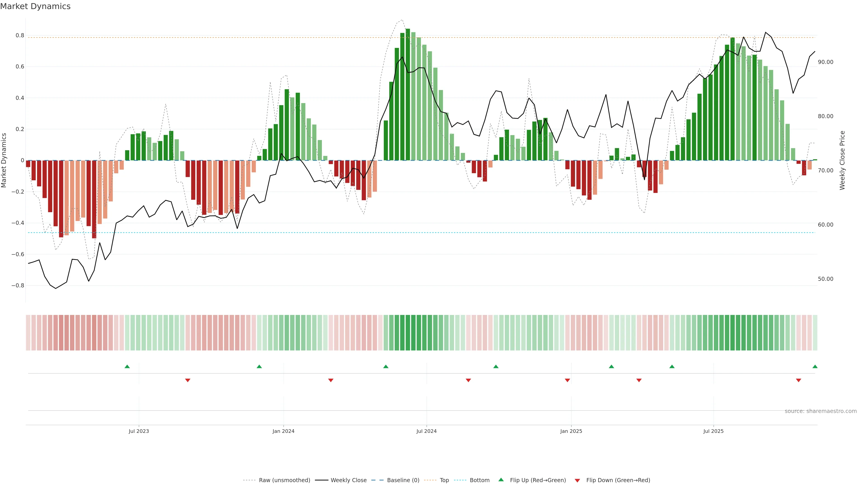Image resolution: width=868 pixels, height=488 pixels.
Task: Click the Jul 2024 x-axis label
Action: pos(426,431)
